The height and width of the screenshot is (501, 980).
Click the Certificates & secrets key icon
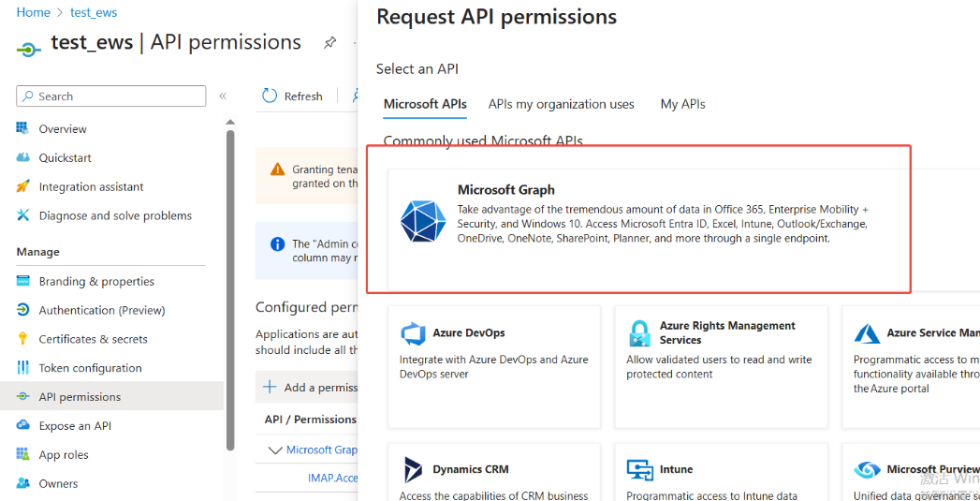(23, 339)
